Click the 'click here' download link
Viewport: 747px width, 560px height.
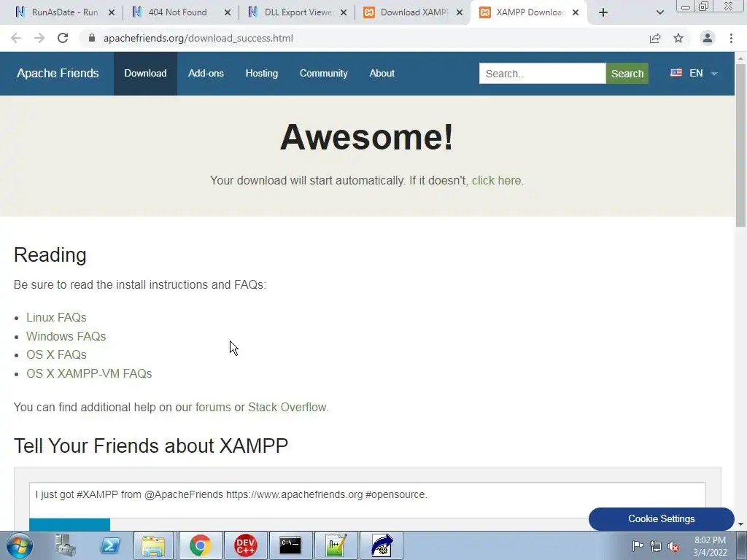coord(496,181)
